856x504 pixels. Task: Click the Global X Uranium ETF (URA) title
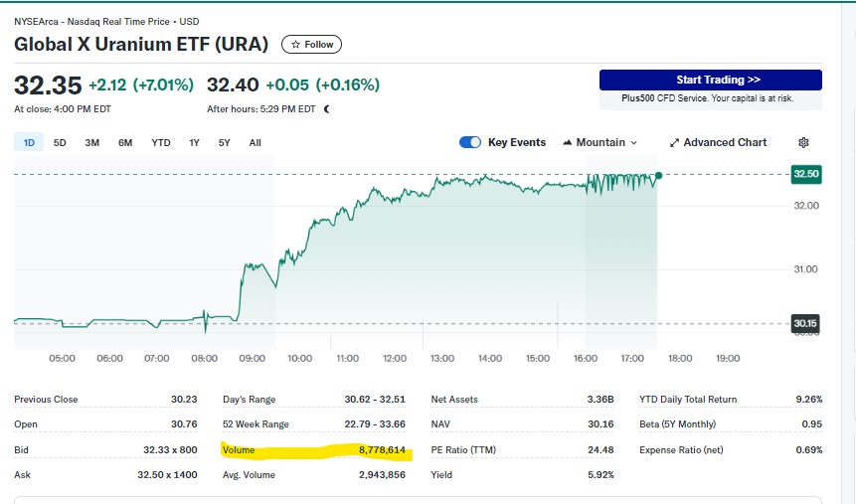tap(141, 44)
